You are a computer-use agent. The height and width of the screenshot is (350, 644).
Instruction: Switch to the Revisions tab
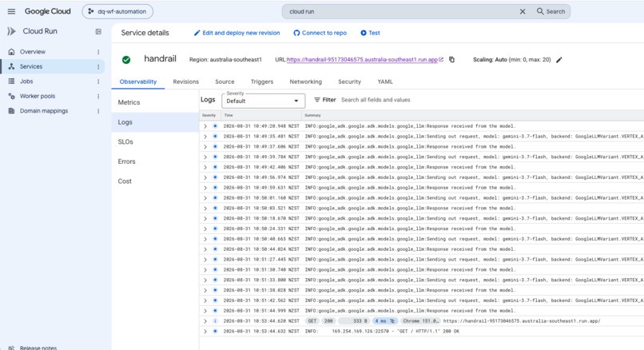pos(185,82)
